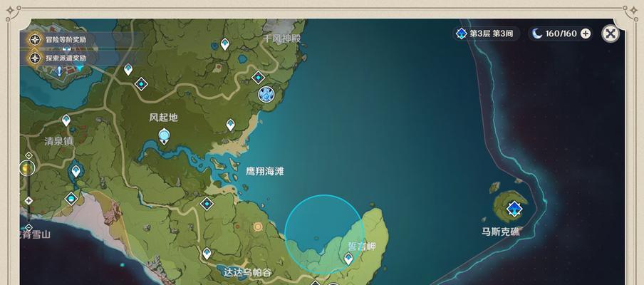Viewport: 644px width, 285px height.
Task: Click the 风起地 map label
Action: coord(163,118)
